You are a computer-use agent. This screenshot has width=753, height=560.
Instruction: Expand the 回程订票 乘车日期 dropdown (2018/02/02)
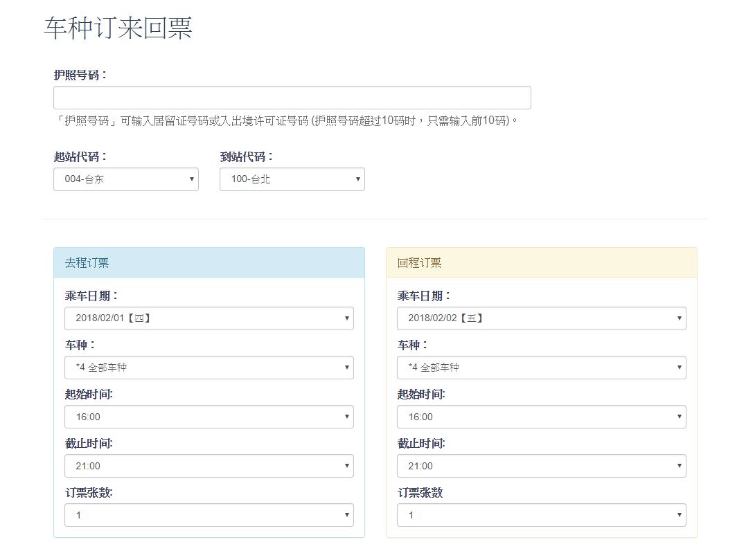[541, 318]
